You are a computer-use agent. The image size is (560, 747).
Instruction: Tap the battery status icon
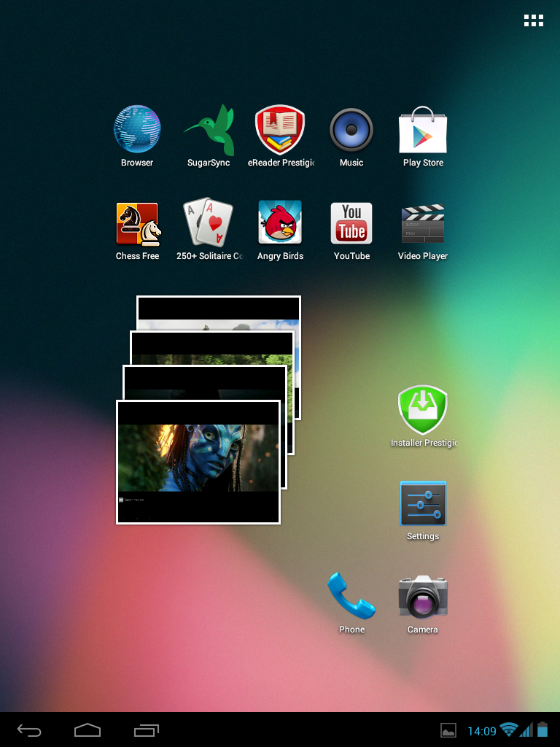pyautogui.click(x=542, y=729)
